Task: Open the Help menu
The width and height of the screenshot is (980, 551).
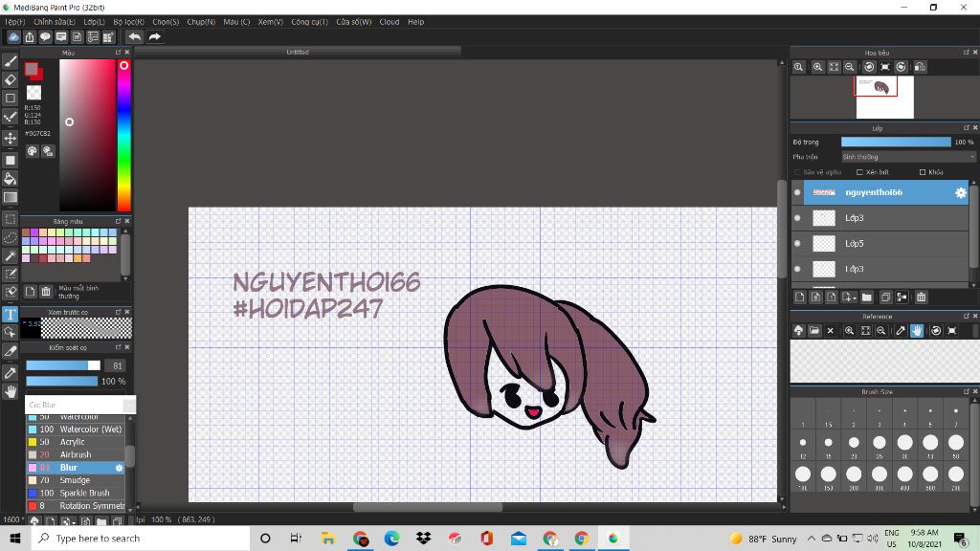Action: coord(415,22)
